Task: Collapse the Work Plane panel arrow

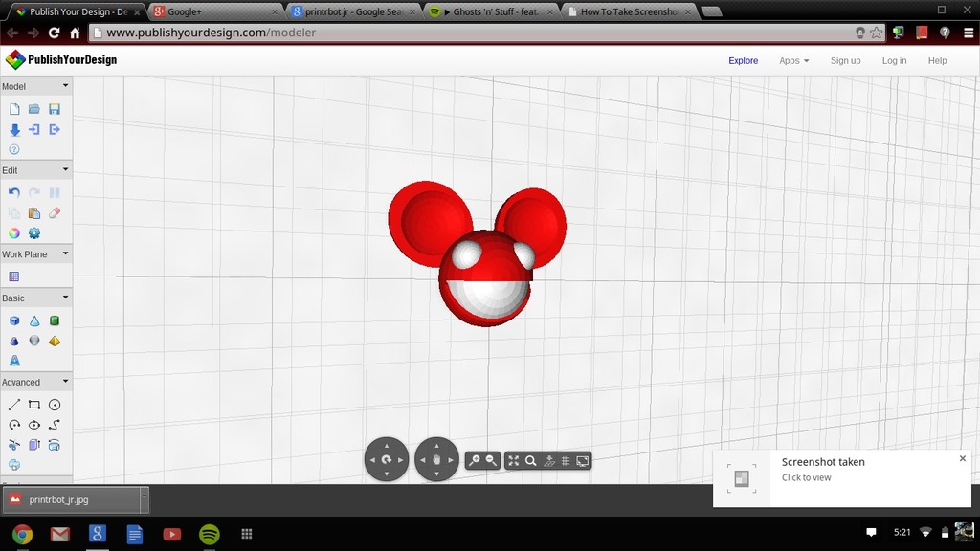Action: pyautogui.click(x=65, y=253)
